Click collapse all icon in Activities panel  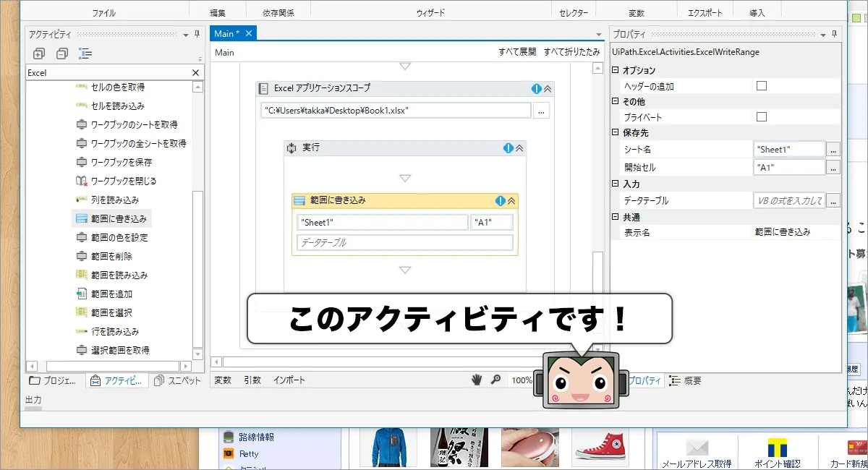[62, 54]
